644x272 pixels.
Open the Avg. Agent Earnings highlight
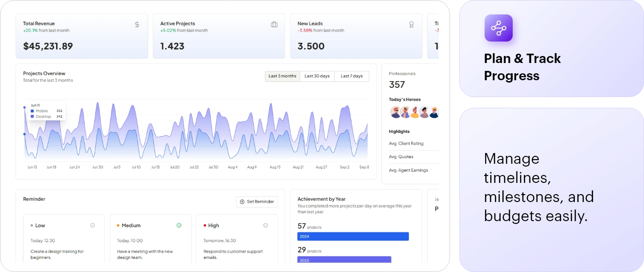click(x=408, y=170)
